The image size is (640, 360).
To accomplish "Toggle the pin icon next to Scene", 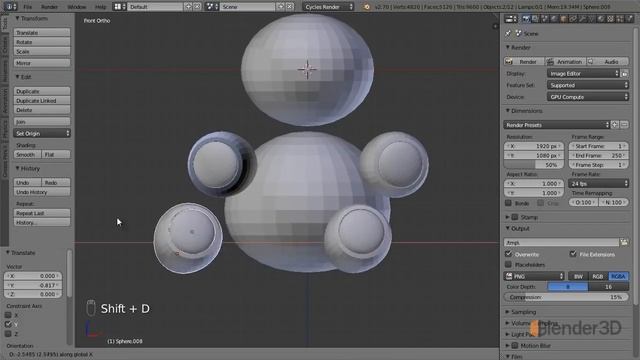I will click(x=508, y=33).
